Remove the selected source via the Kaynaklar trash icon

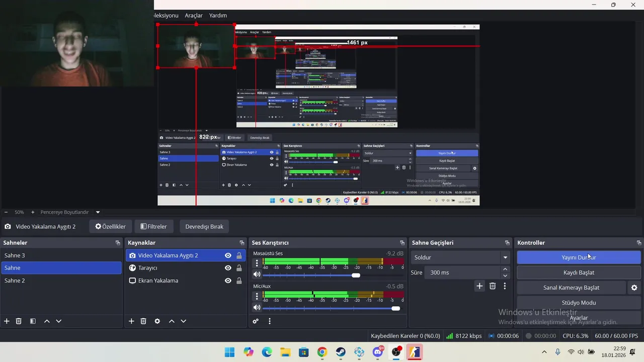(143, 321)
